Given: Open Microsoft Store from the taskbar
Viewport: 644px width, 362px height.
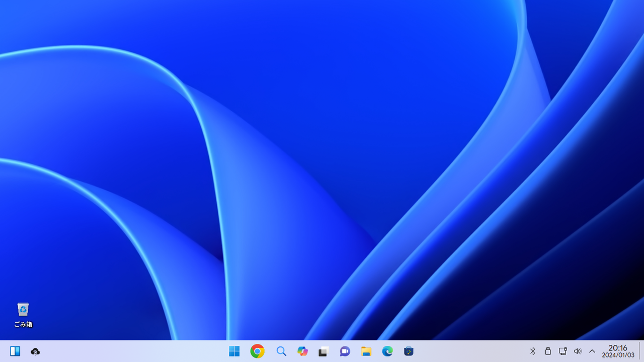Looking at the screenshot, I should pyautogui.click(x=409, y=351).
